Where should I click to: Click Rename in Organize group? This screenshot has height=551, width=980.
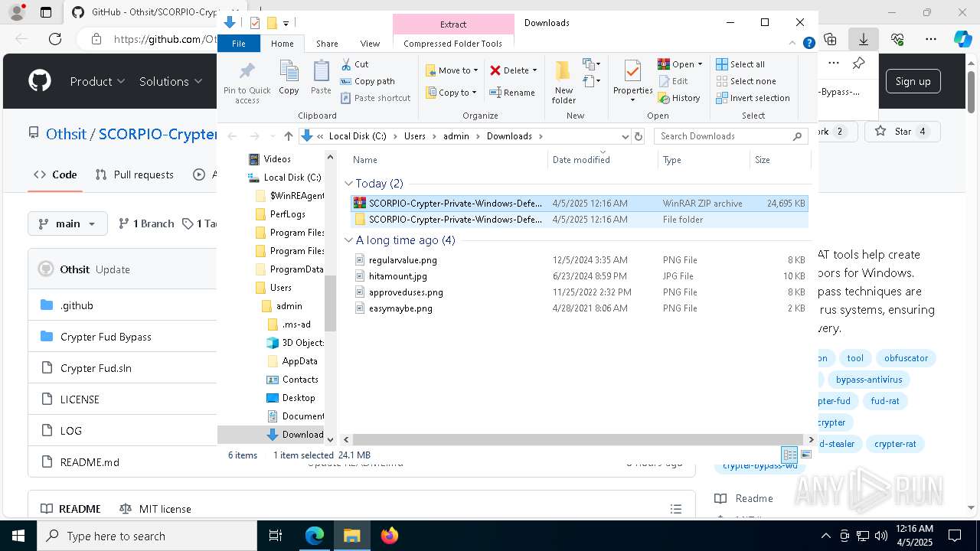[512, 93]
